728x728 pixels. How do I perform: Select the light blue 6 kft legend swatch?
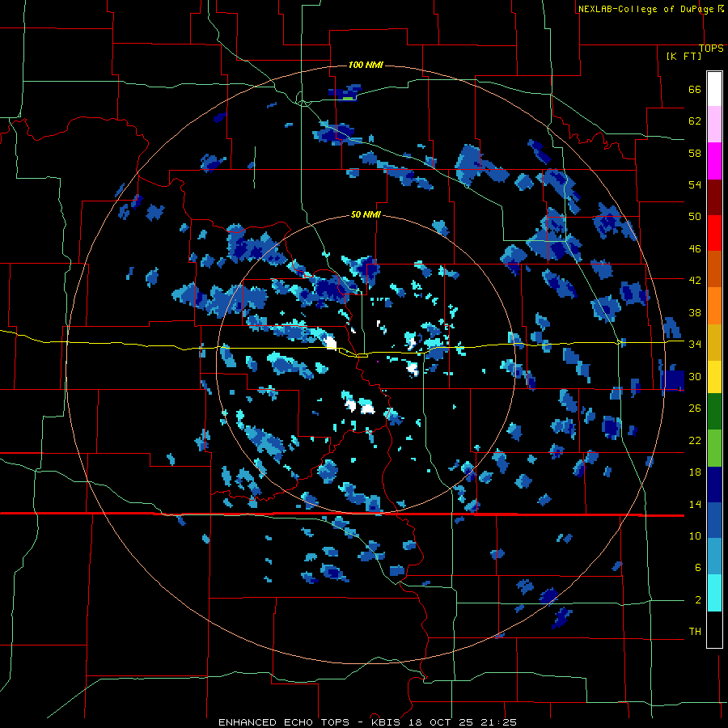pos(714,557)
